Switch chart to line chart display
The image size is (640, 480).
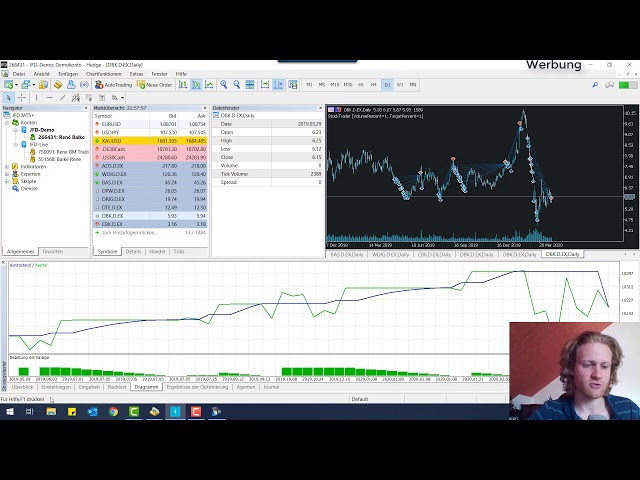[x=209, y=85]
